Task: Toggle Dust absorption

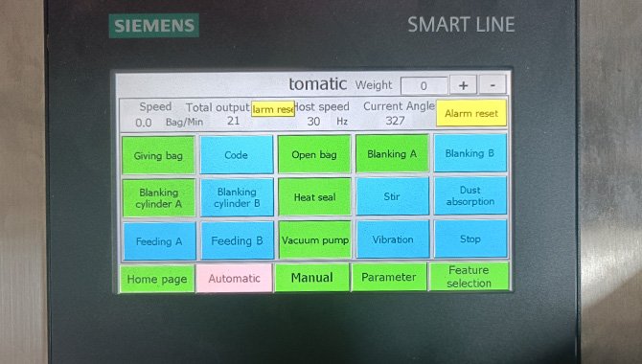Action: (470, 195)
